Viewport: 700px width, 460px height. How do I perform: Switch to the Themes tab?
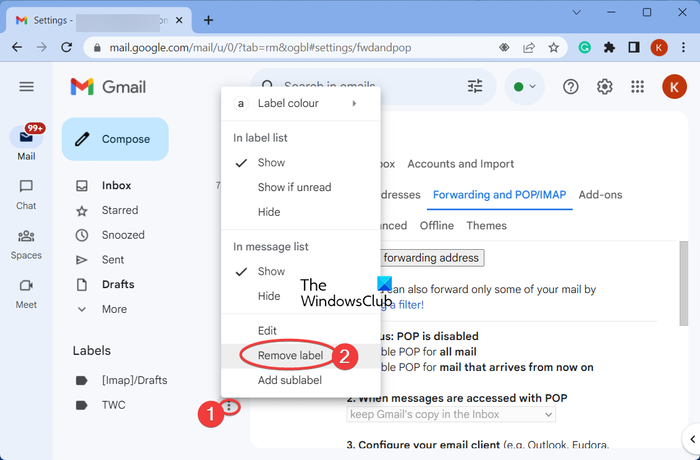pyautogui.click(x=486, y=226)
